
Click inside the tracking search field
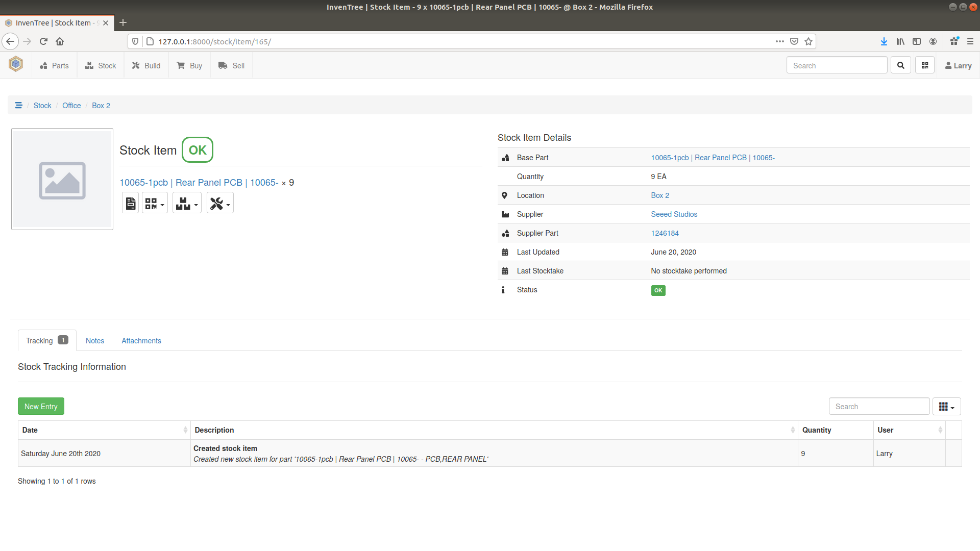pyautogui.click(x=879, y=406)
